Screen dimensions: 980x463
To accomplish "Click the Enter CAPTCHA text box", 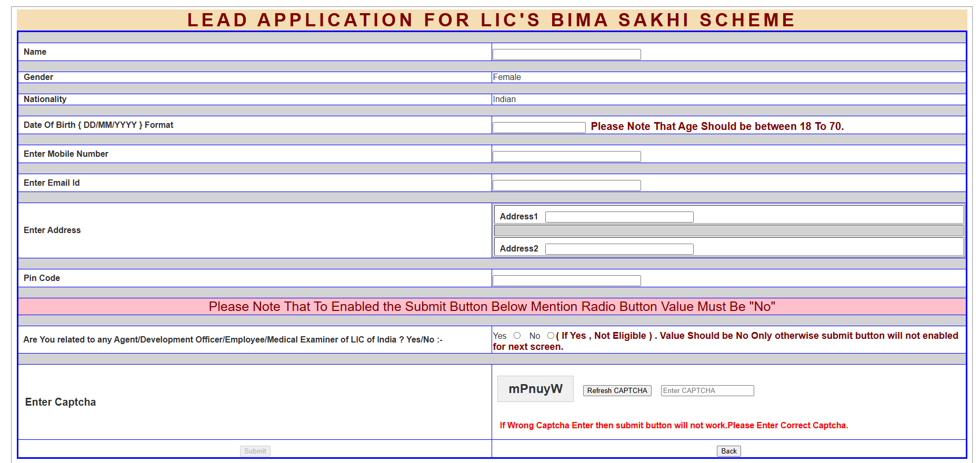I will (x=707, y=390).
